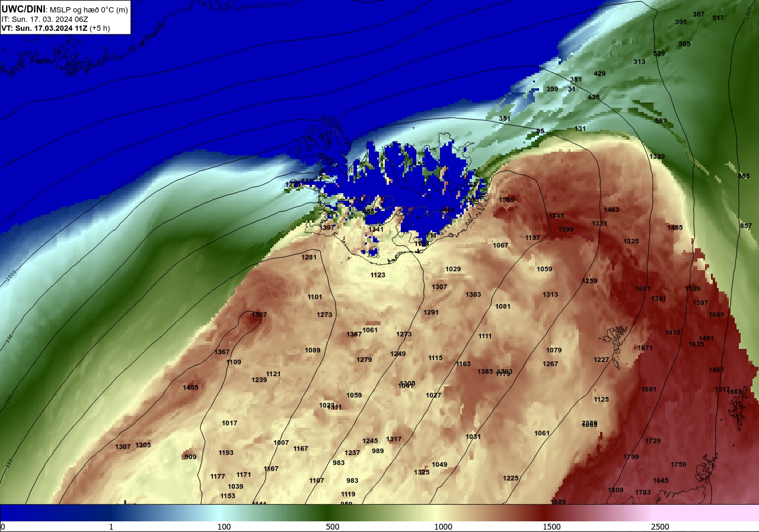Click the map value 1163

point(463,364)
